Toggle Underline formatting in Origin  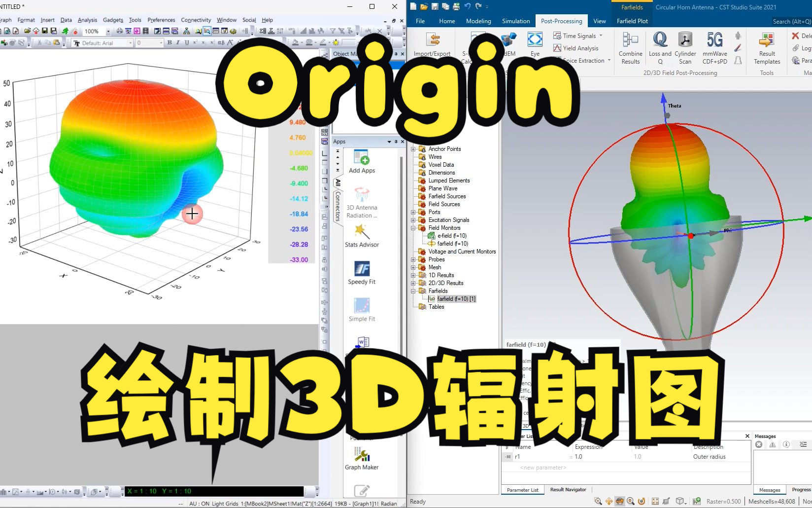[x=187, y=43]
